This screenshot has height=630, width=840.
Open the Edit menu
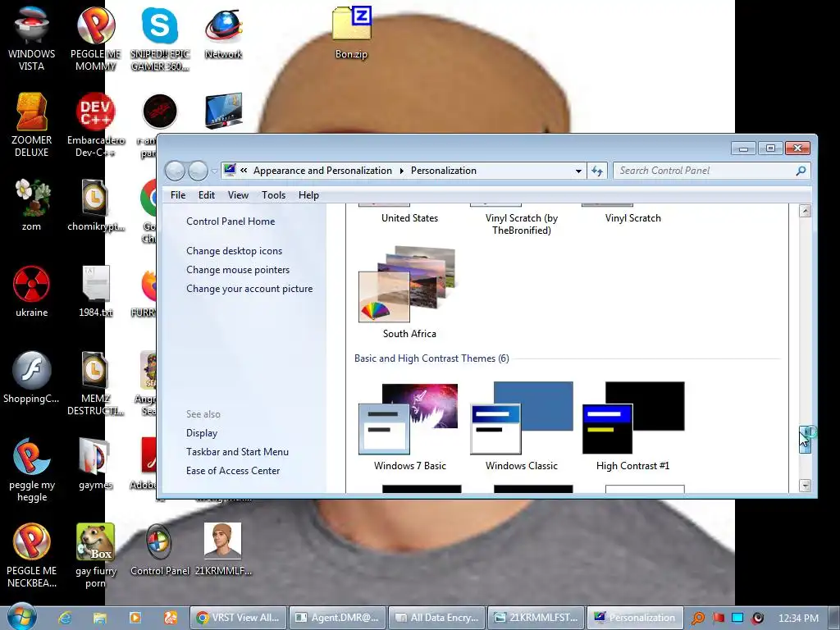[206, 195]
